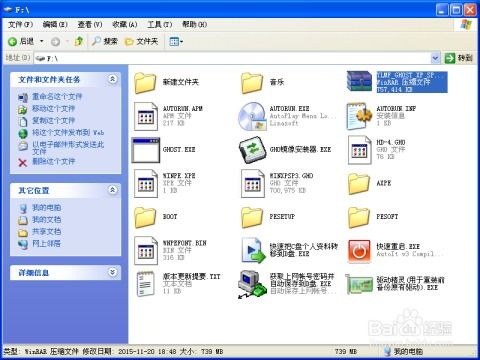Select the BOOT folder icon
Image resolution: width=480 pixels, height=360 pixels.
tap(145, 217)
